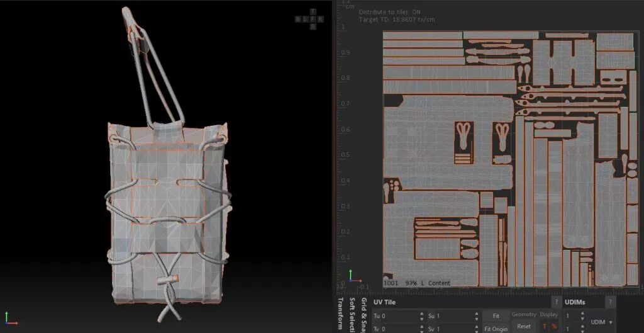Click tile number 1001 label
The width and height of the screenshot is (644, 333).
(392, 283)
